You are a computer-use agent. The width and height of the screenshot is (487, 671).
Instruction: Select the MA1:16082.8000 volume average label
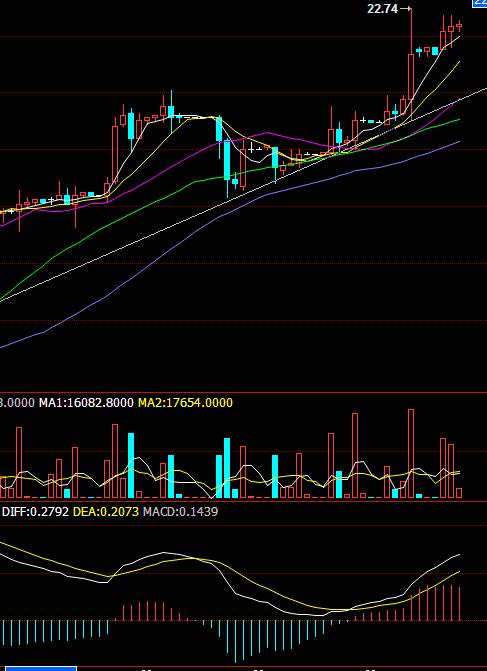(x=86, y=403)
